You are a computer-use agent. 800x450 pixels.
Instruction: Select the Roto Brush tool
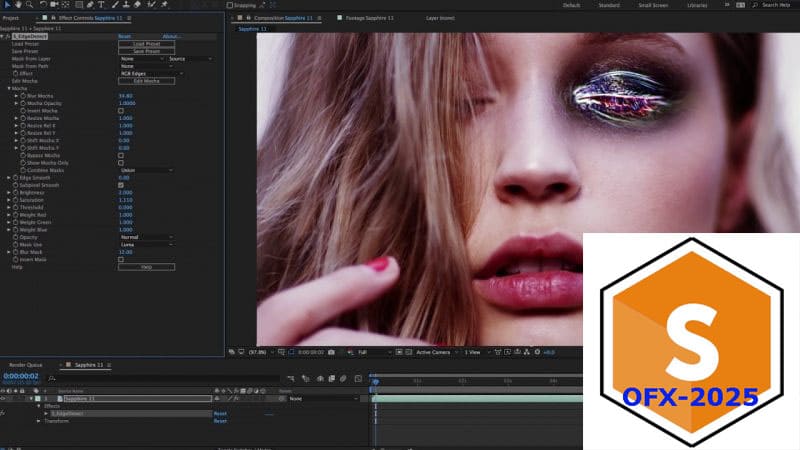point(152,5)
